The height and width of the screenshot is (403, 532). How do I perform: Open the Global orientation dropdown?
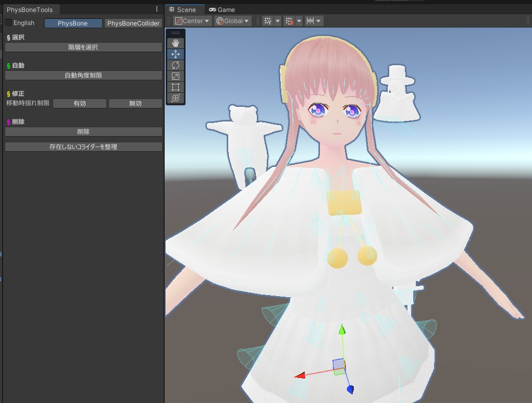pos(233,21)
